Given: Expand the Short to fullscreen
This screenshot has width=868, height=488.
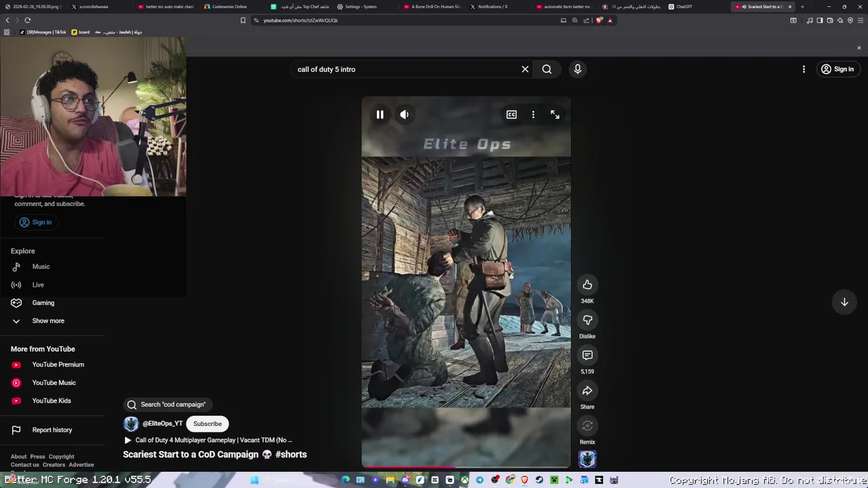Looking at the screenshot, I should click(x=555, y=115).
